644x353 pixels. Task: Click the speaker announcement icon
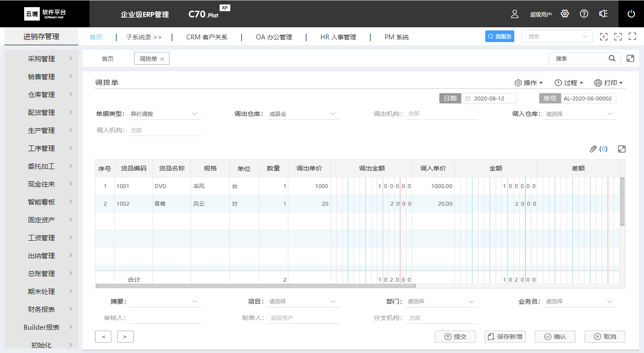603,14
